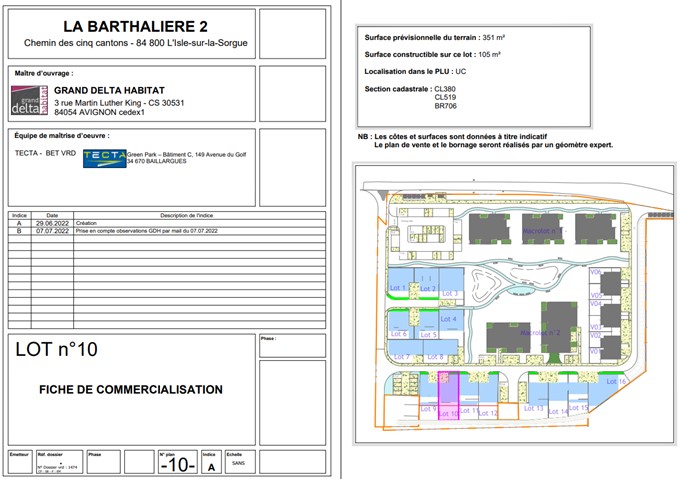
Task: Click the FICHE DE COMMERCIALISATION text
Action: [131, 390]
